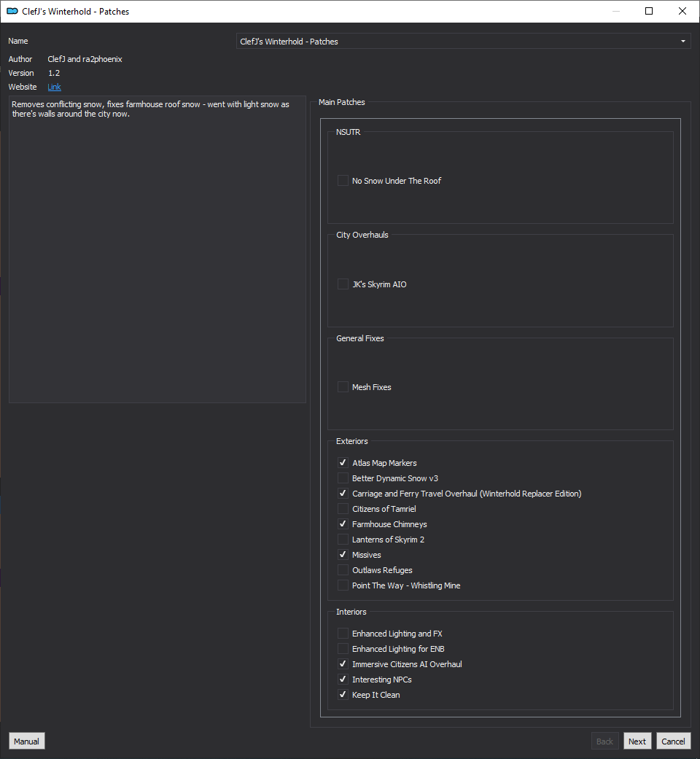
Task: Uncheck Keep It Clean
Action: coord(343,695)
